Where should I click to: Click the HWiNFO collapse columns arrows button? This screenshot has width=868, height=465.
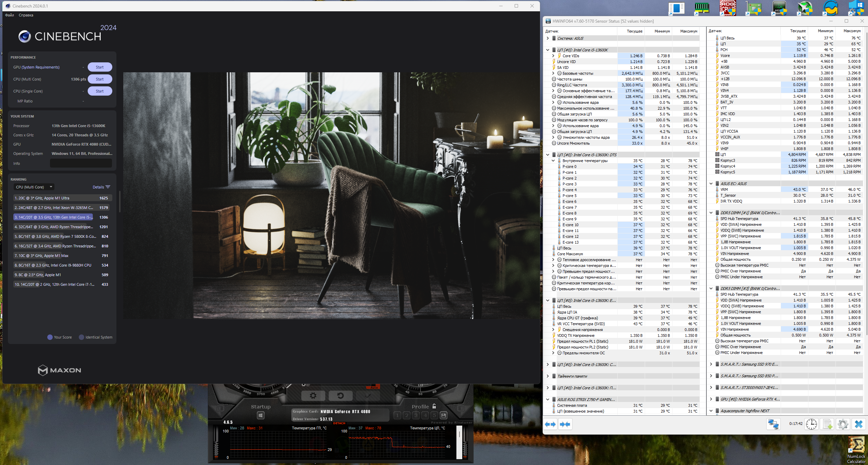click(565, 424)
